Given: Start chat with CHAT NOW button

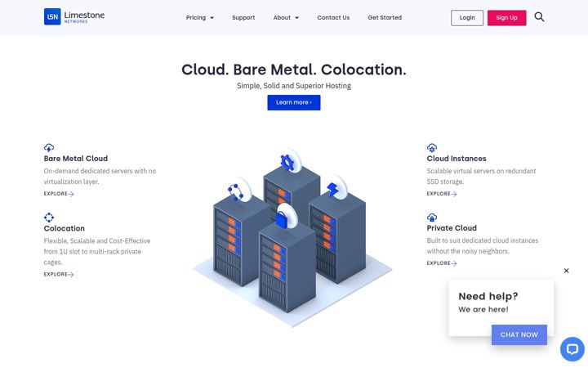Looking at the screenshot, I should [x=519, y=334].
